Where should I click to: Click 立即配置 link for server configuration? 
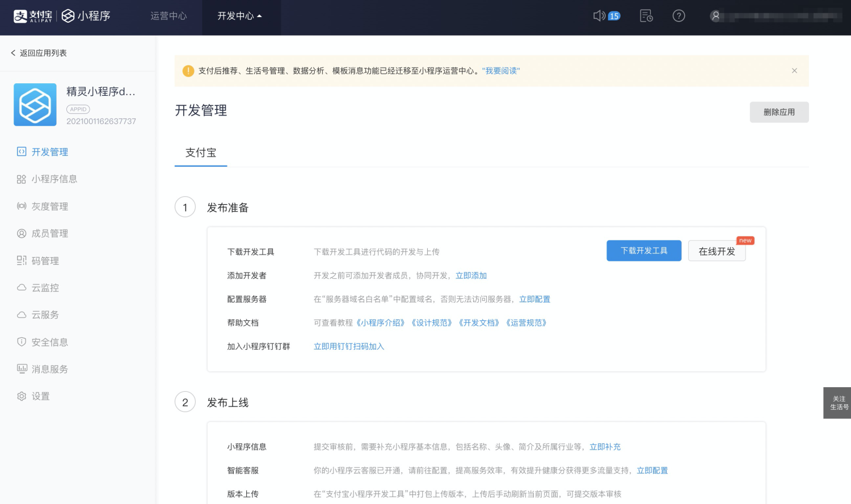[534, 299]
